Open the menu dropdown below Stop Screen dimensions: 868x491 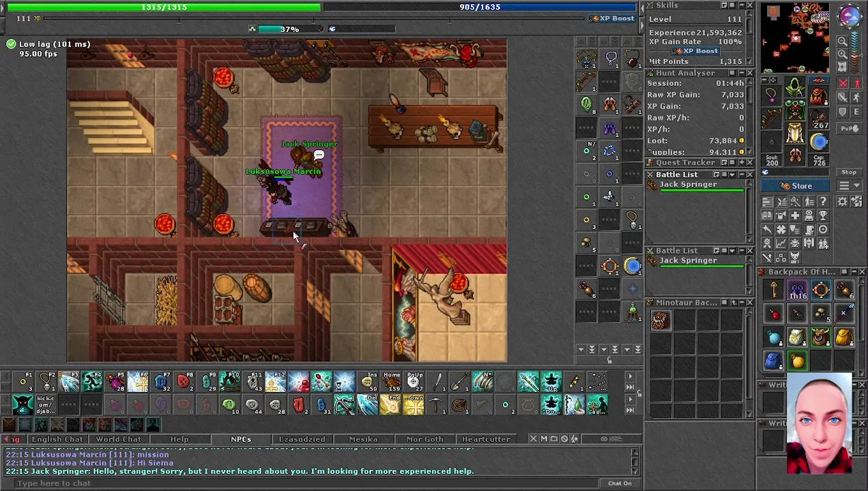click(849, 185)
